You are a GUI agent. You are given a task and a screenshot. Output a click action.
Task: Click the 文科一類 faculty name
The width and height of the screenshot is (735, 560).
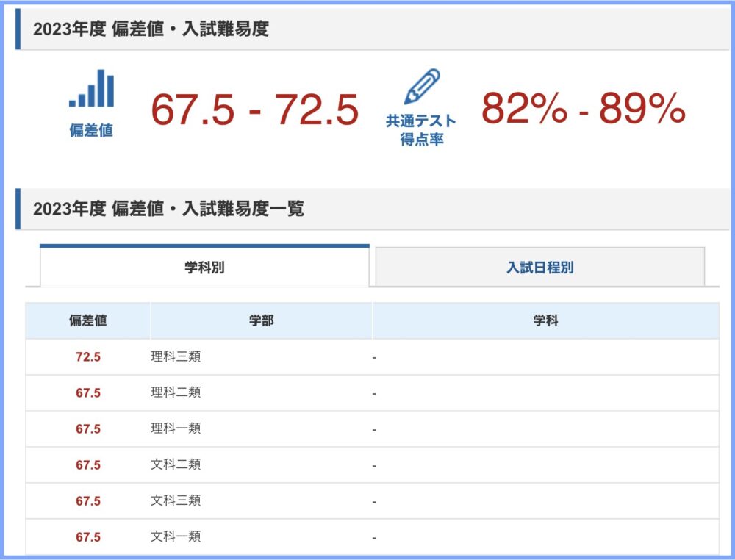click(176, 537)
